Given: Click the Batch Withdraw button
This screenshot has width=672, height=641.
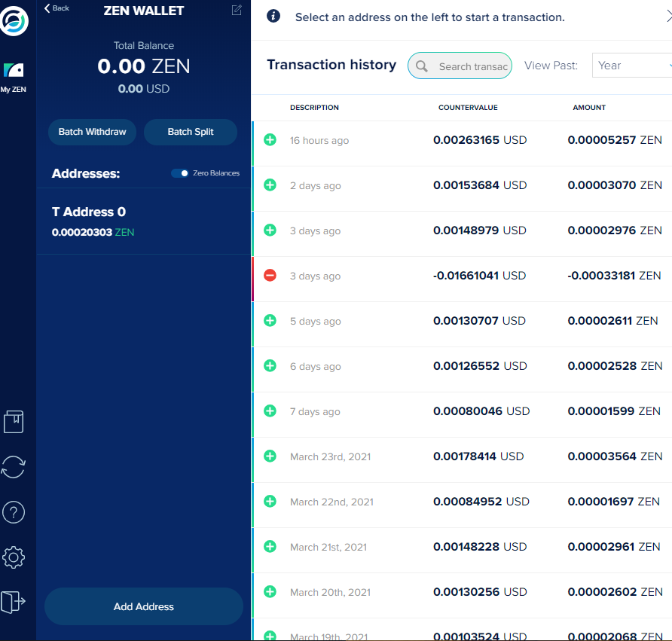Looking at the screenshot, I should (92, 132).
